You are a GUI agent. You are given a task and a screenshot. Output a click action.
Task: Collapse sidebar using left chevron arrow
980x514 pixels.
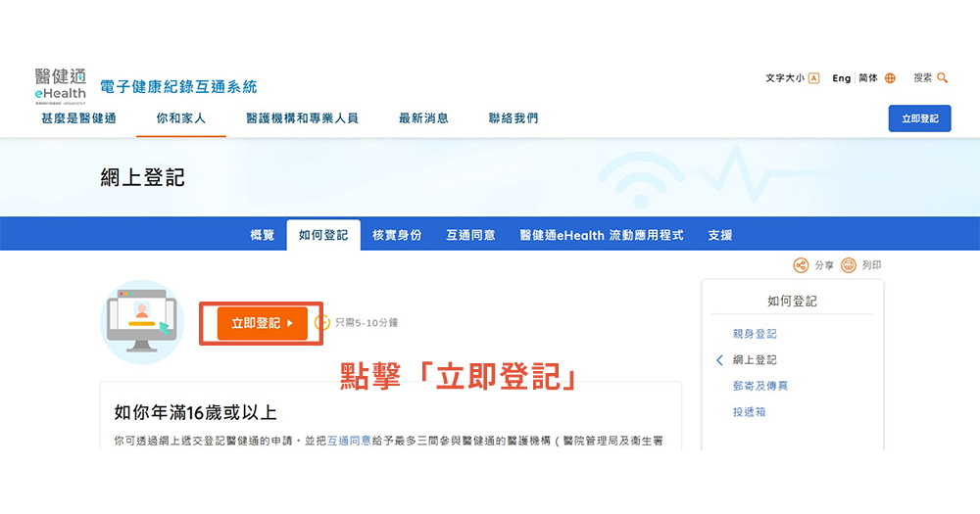pos(719,360)
